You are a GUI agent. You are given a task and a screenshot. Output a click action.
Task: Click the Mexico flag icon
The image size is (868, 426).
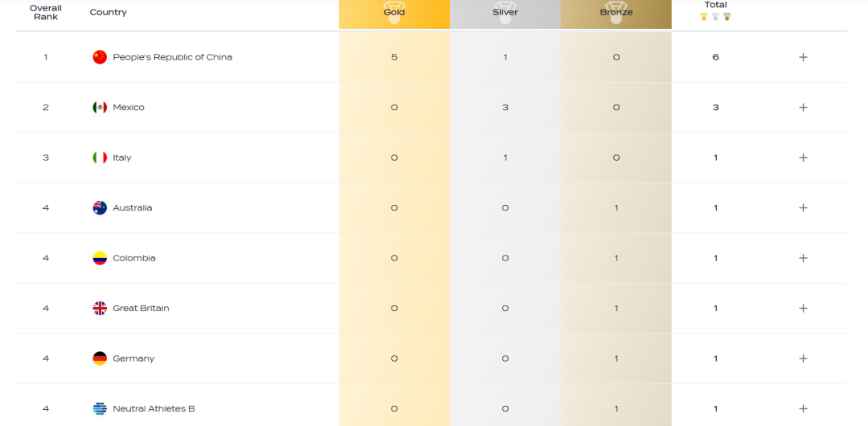pyautogui.click(x=100, y=108)
